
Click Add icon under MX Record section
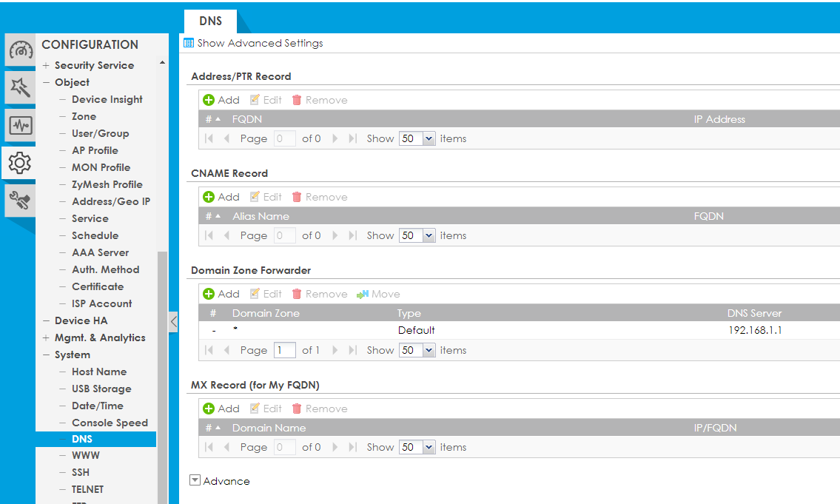click(x=209, y=409)
